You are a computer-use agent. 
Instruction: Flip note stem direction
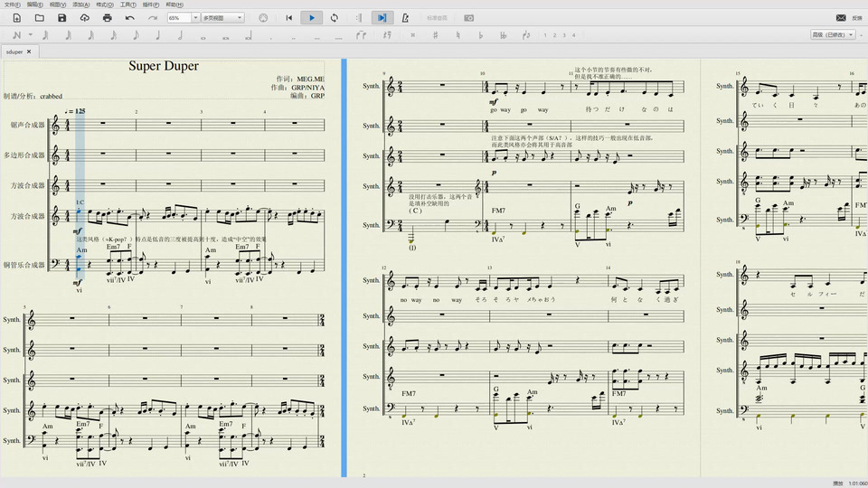(526, 35)
